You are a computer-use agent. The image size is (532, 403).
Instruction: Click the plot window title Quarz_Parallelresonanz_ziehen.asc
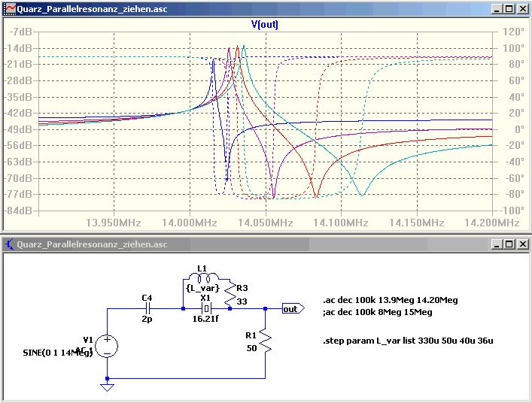tap(92, 9)
